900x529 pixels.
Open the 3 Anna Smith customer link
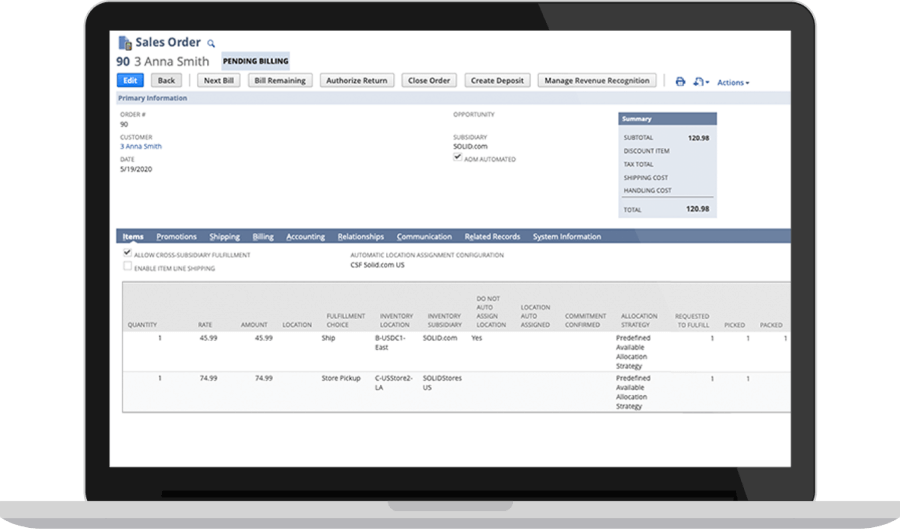141,146
